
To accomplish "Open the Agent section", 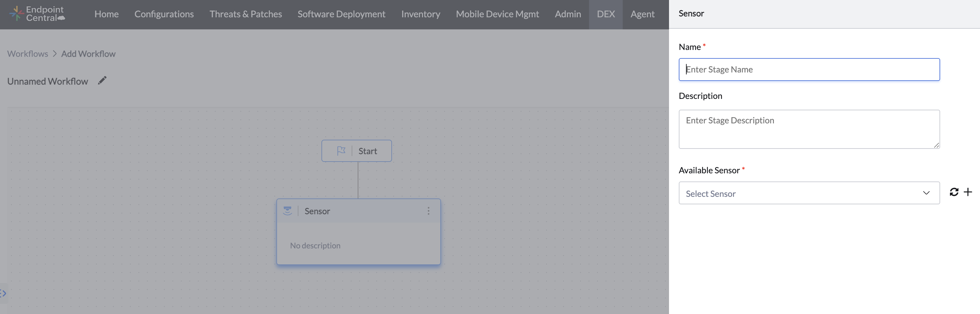I will point(642,14).
